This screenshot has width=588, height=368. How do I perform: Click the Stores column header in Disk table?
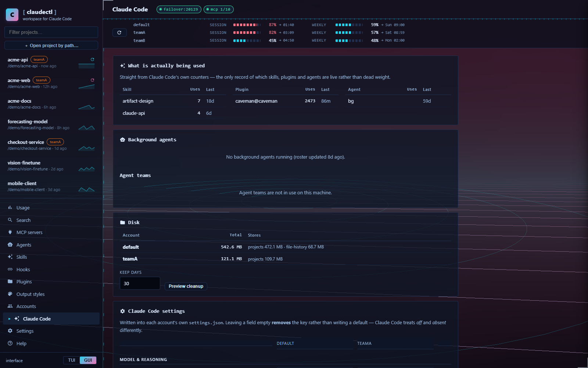point(254,235)
